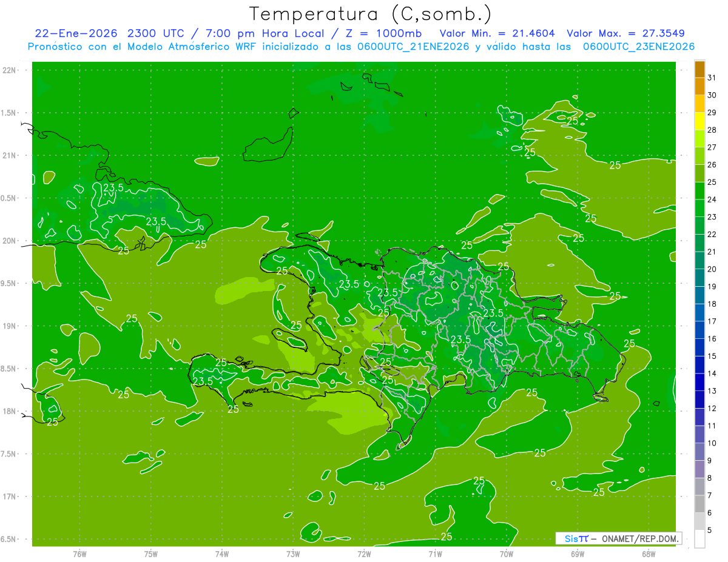The image size is (728, 562).
Task: Click the ONAMET/REP.DOM. credit box
Action: [x=618, y=538]
